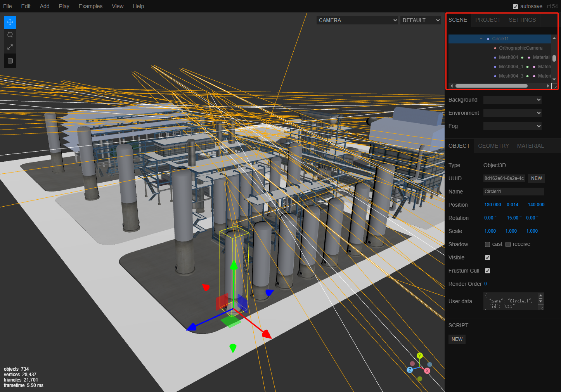Open the CAMERA dropdown

[357, 20]
